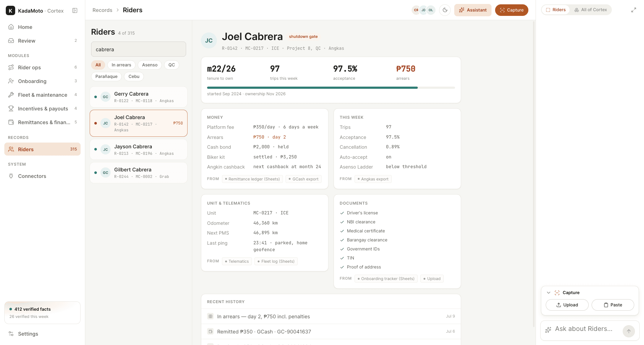
Task: Open Fleet & maintenance module
Action: pos(42,95)
